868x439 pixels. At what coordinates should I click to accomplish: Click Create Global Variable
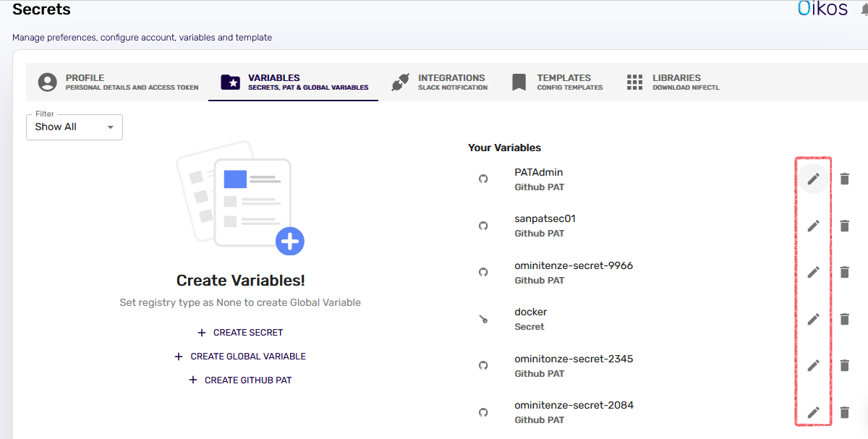(x=239, y=356)
